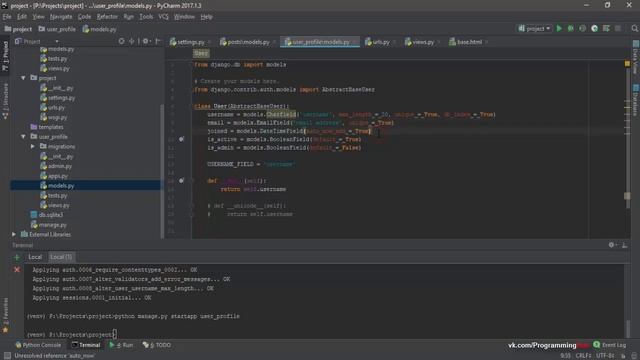Click gutter override marker beside is_active

181,139
